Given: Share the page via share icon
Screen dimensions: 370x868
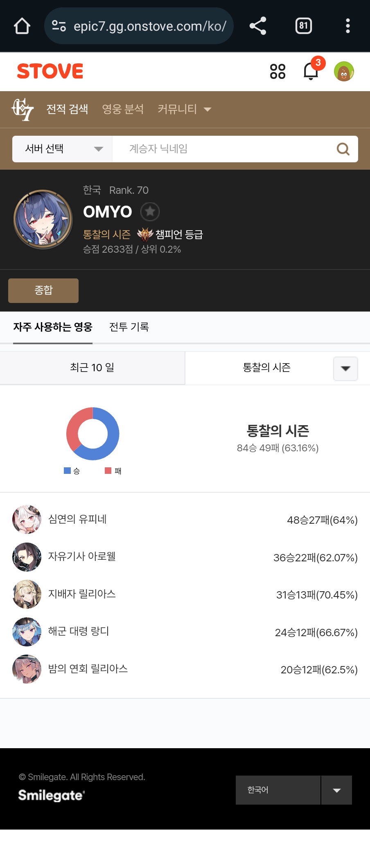Looking at the screenshot, I should [x=258, y=26].
